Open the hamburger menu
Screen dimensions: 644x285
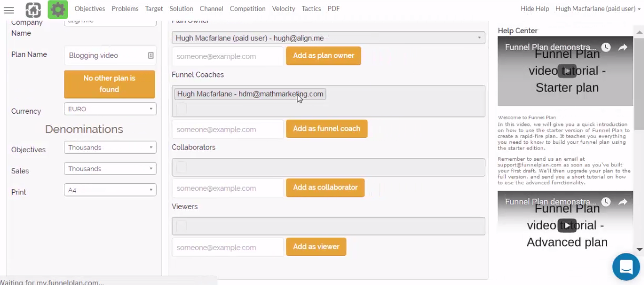tap(9, 9)
